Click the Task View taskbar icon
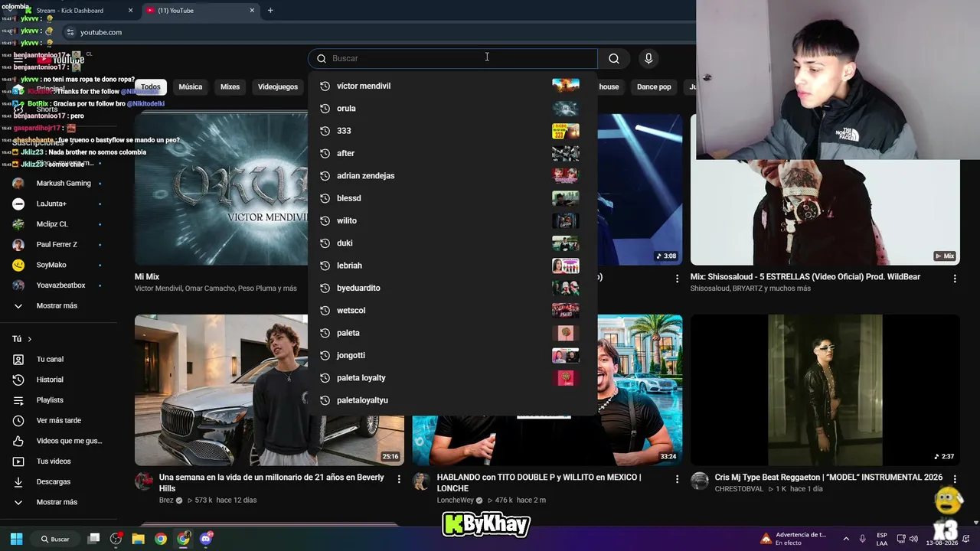The image size is (980, 551). point(93,539)
